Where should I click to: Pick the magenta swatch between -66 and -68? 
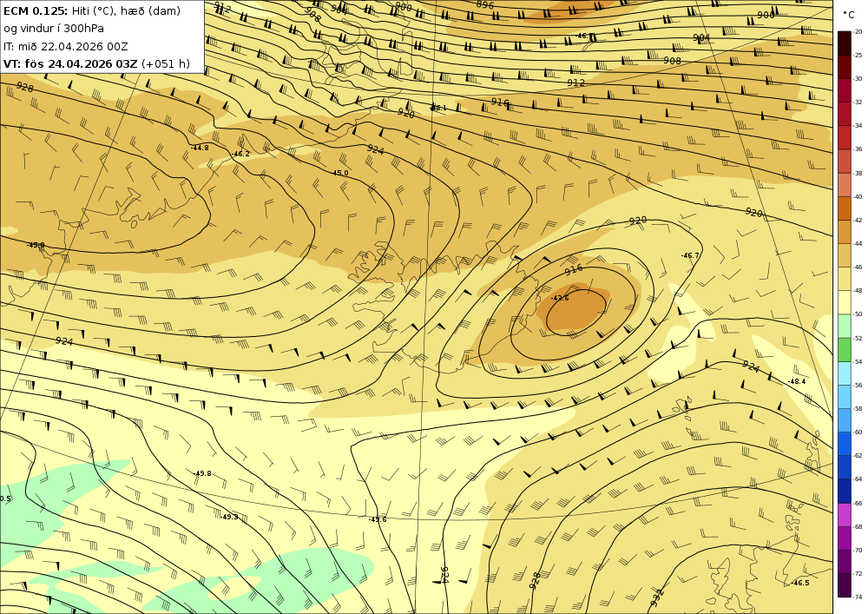coord(845,514)
